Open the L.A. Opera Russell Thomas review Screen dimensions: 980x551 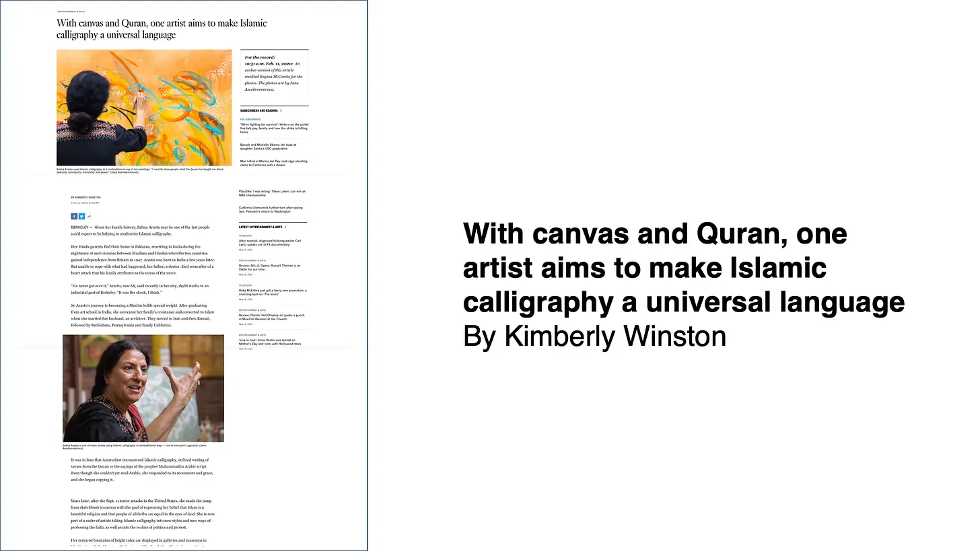(x=269, y=267)
